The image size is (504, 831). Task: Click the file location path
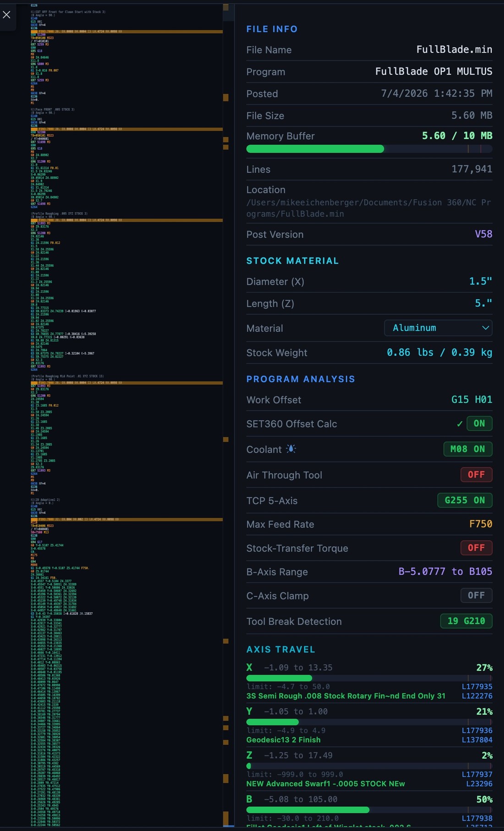369,208
